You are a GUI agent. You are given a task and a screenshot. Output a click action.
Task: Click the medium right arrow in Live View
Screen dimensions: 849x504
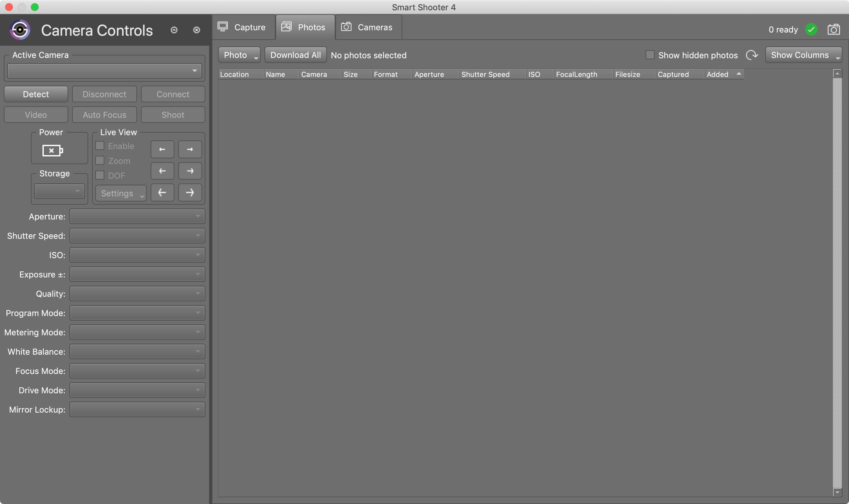pyautogui.click(x=190, y=171)
